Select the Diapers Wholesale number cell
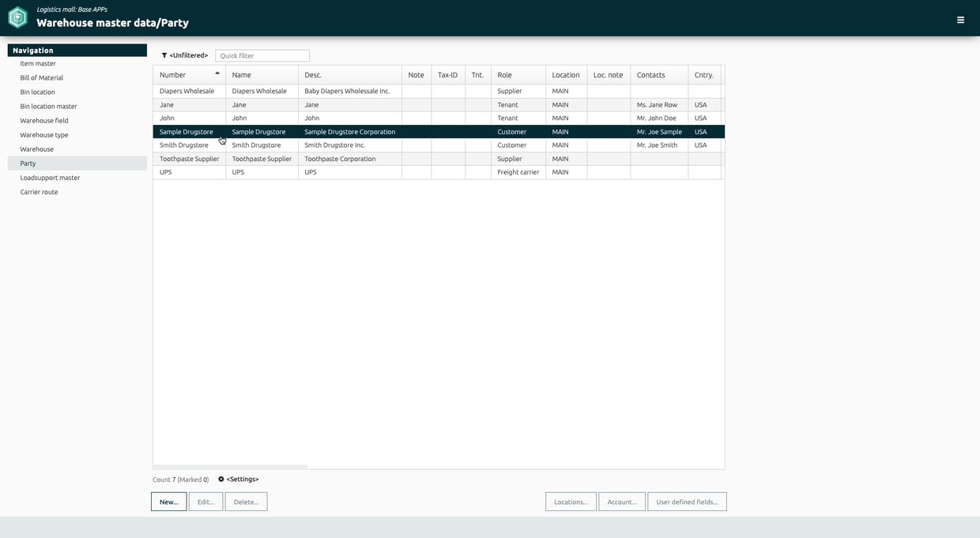This screenshot has width=980, height=538. [189, 91]
